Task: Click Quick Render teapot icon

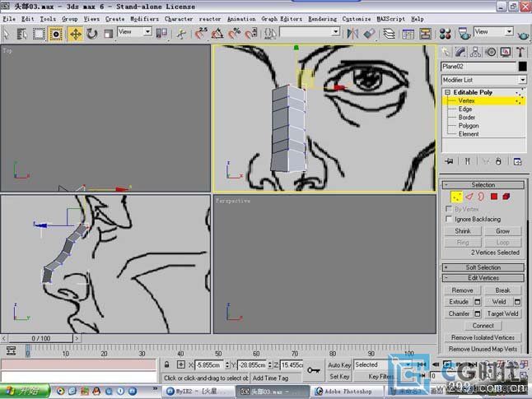Action: [x=523, y=35]
